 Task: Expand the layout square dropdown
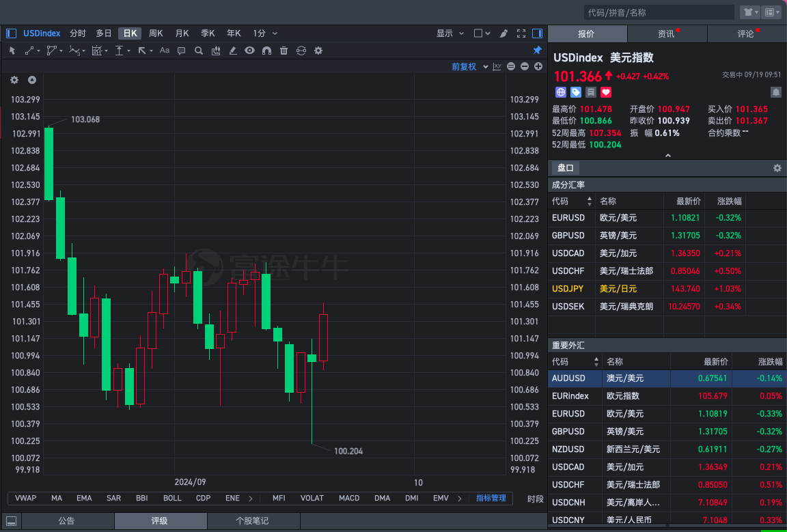click(x=482, y=33)
